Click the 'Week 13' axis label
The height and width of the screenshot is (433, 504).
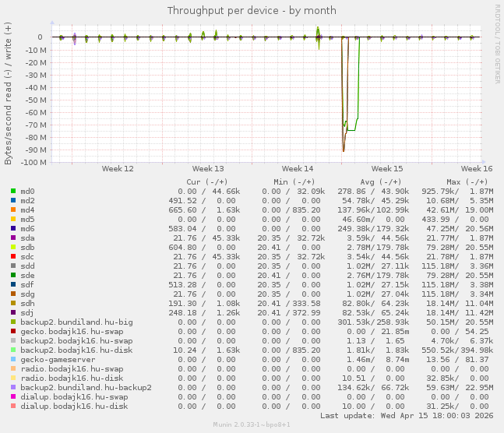[x=208, y=169]
